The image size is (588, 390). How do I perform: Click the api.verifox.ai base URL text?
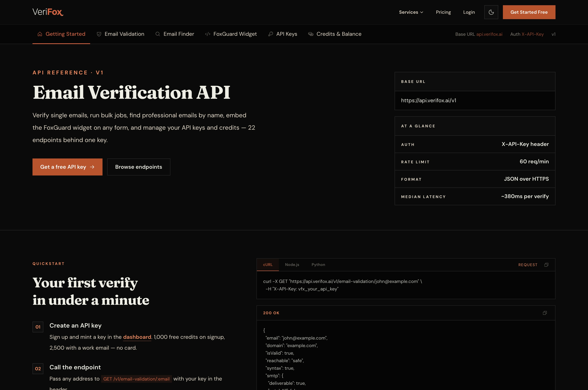[489, 34]
